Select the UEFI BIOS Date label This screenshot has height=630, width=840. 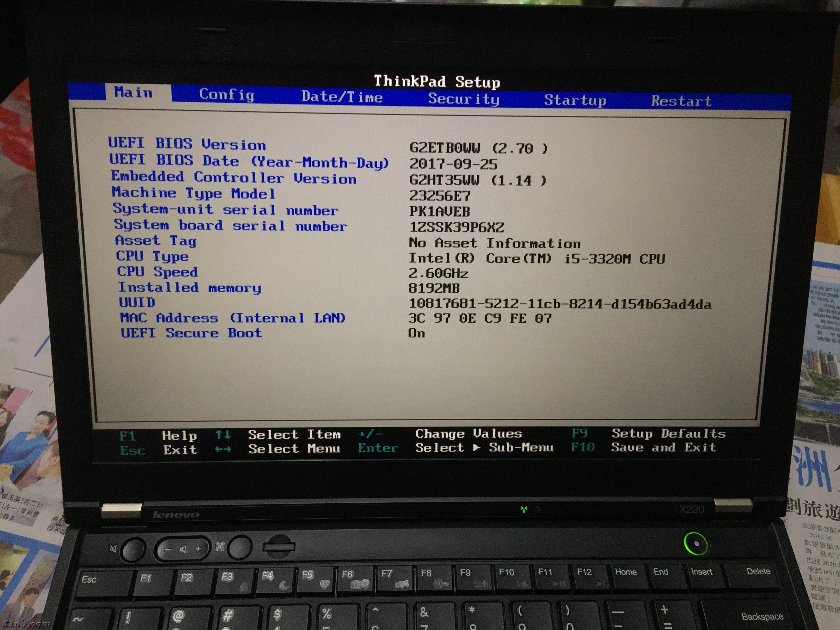pyautogui.click(x=249, y=161)
